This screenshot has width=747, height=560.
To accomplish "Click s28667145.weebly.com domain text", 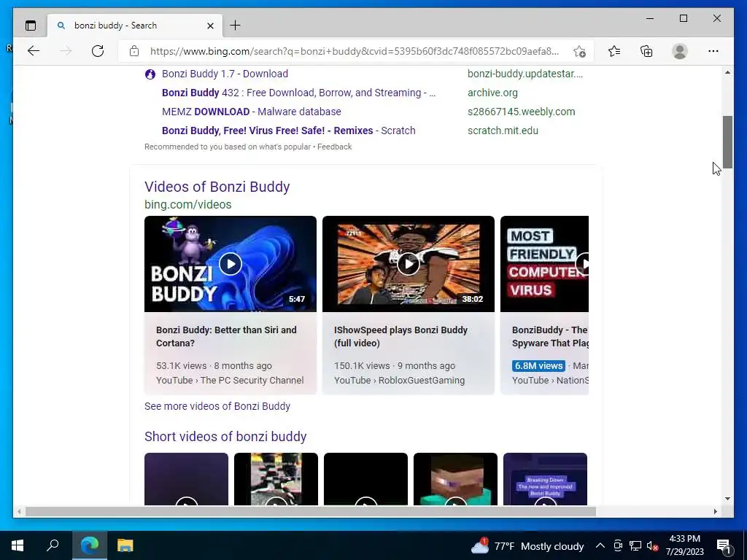I will coord(521,112).
